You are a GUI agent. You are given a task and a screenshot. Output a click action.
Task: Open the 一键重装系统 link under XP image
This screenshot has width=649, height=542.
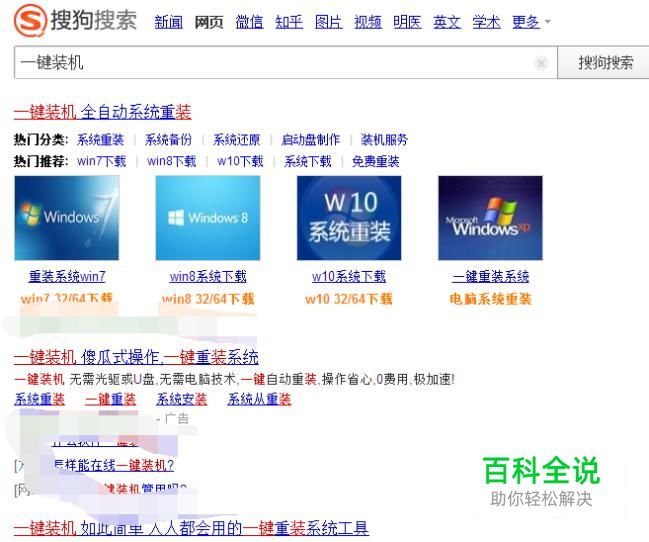pyautogui.click(x=490, y=277)
